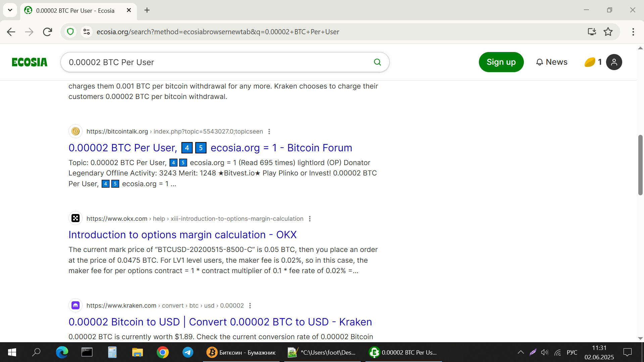Click the install app icon in address bar

click(x=592, y=32)
